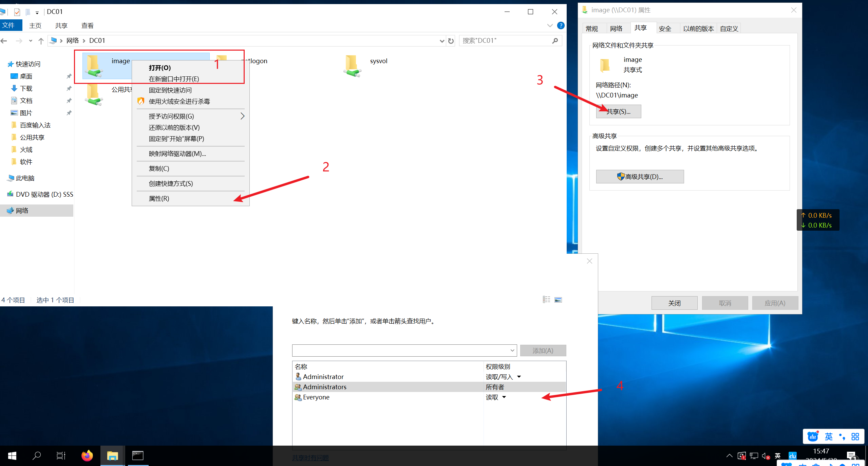The width and height of the screenshot is (868, 466).
Task: Open File Explorer taskbar icon
Action: [x=113, y=455]
